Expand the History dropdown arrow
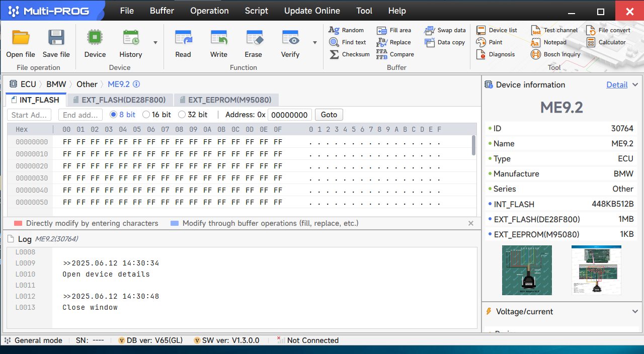This screenshot has height=354, width=644. (155, 43)
